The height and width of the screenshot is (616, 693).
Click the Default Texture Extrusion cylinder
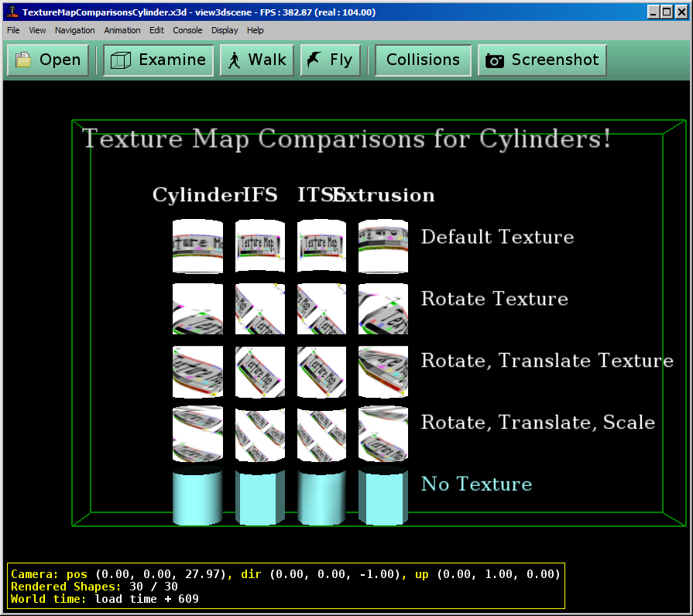click(383, 246)
